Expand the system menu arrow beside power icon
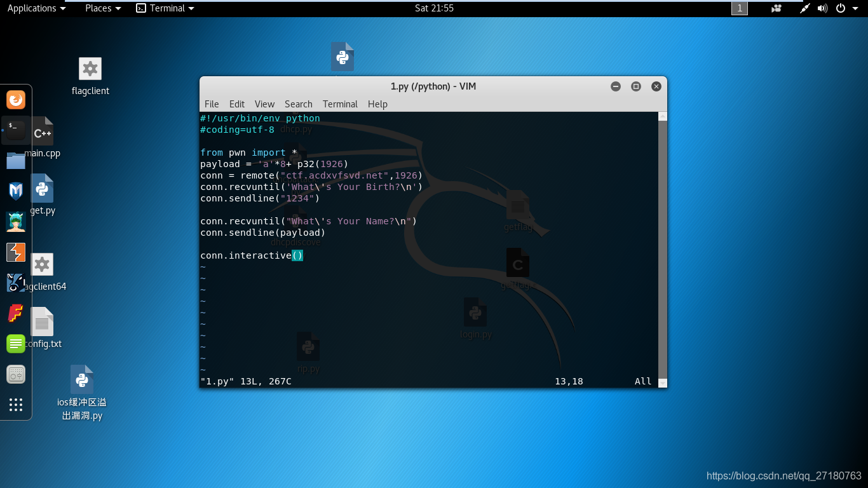The height and width of the screenshot is (488, 868). [x=855, y=8]
